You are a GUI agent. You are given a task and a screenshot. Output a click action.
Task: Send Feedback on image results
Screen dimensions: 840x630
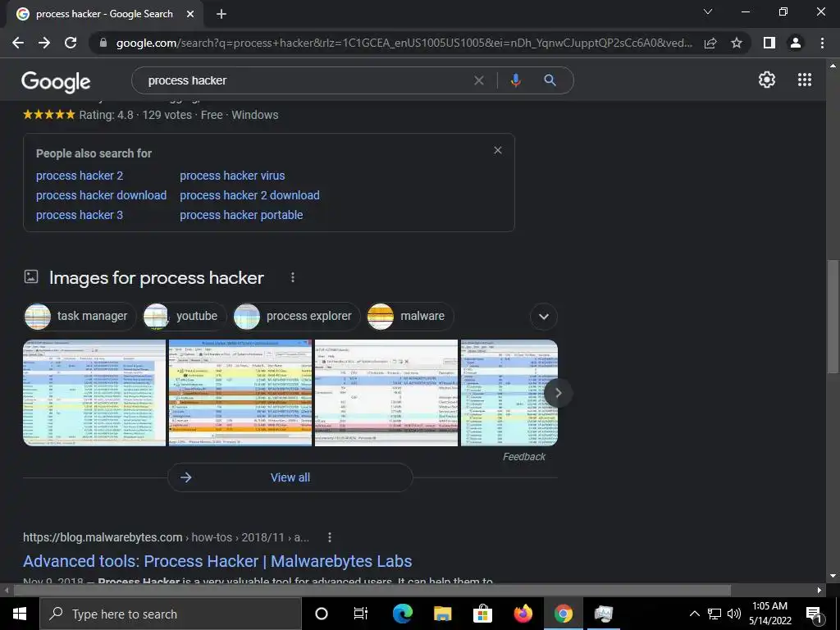(524, 457)
